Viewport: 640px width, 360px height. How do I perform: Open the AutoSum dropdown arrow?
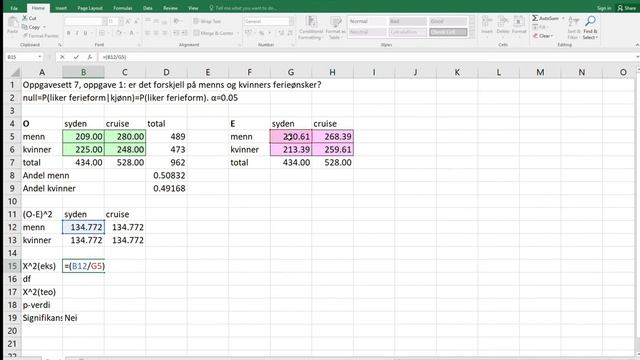coord(563,18)
